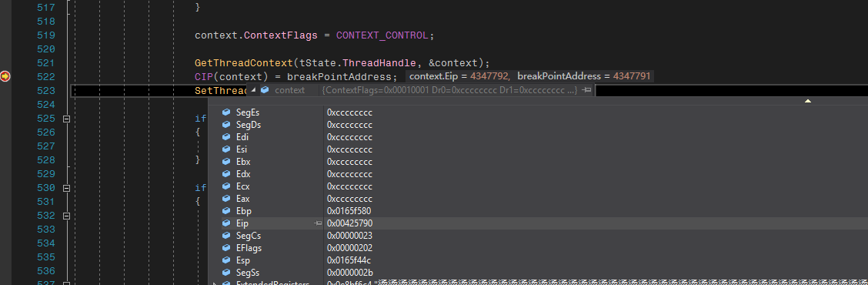Click line number 519 in the gutter
Screen dimensions: 868x285
click(45, 35)
